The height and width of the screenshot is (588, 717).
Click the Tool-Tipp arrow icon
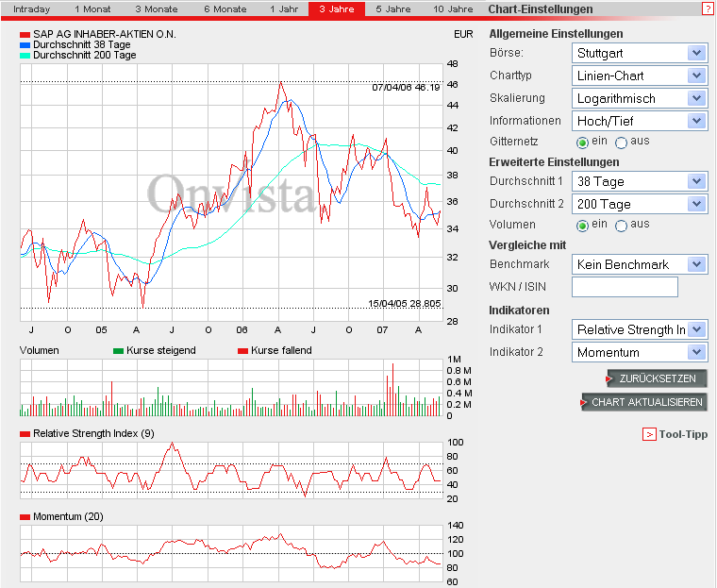coord(649,434)
